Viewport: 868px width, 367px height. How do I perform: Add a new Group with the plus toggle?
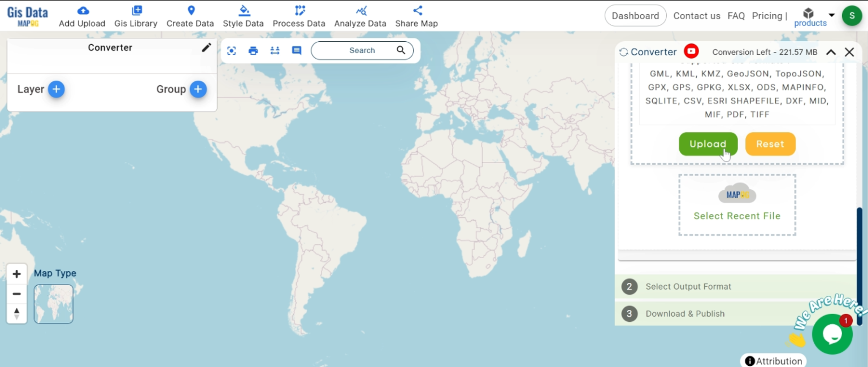point(198,89)
